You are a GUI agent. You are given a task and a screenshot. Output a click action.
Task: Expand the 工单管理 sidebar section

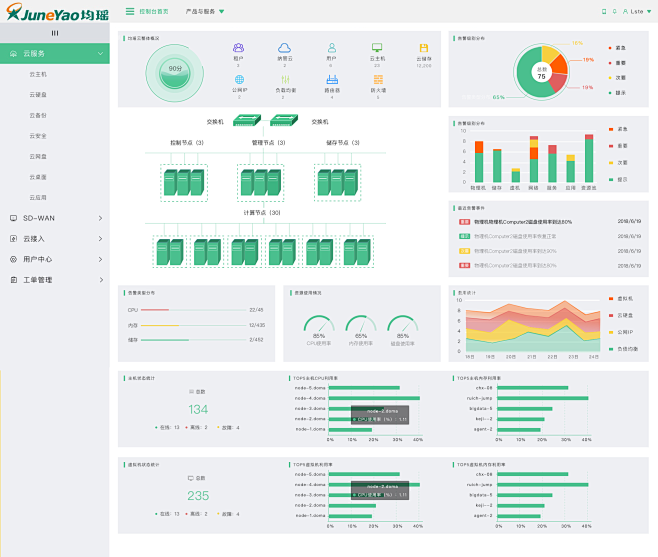[55, 280]
